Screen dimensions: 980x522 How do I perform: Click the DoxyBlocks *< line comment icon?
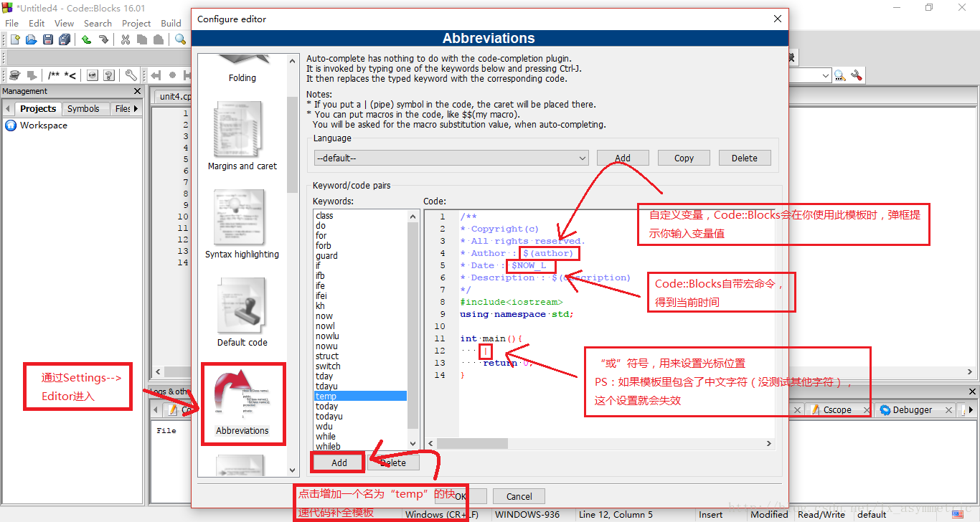(x=70, y=75)
